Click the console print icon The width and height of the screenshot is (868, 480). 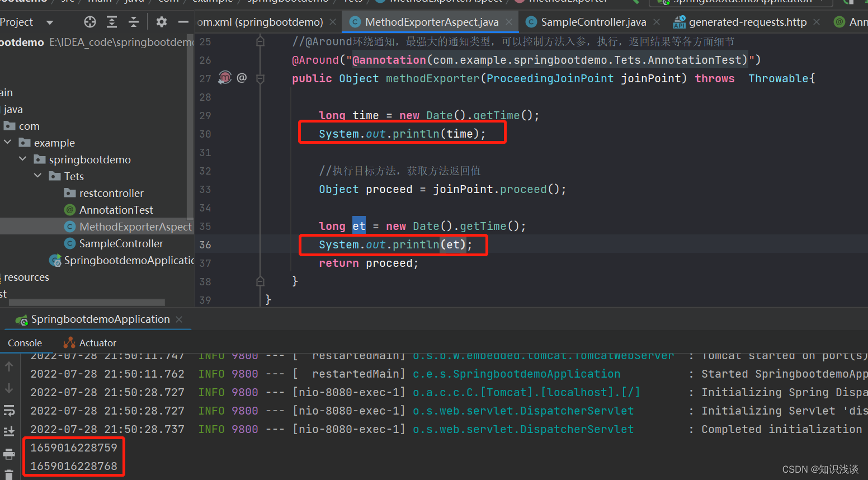(9, 454)
